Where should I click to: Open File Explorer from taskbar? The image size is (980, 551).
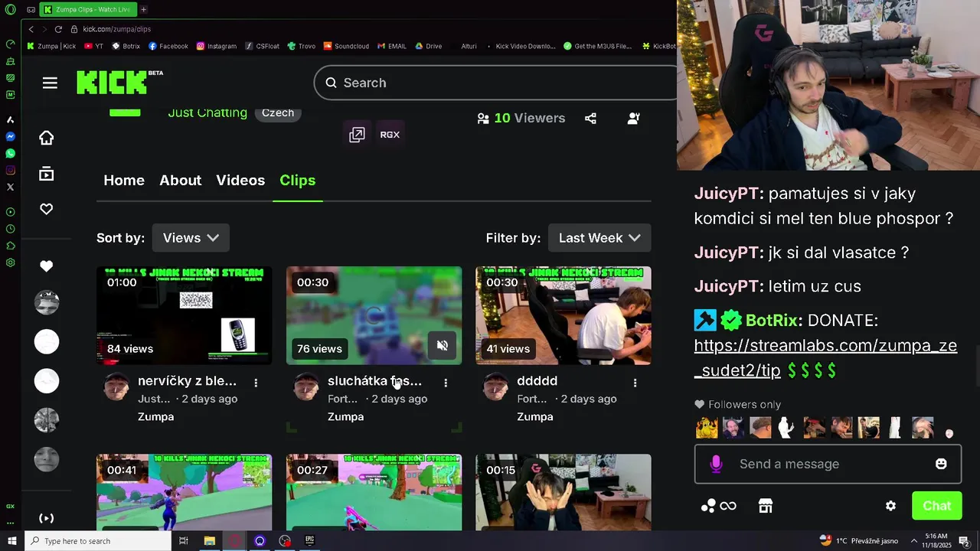click(x=209, y=541)
